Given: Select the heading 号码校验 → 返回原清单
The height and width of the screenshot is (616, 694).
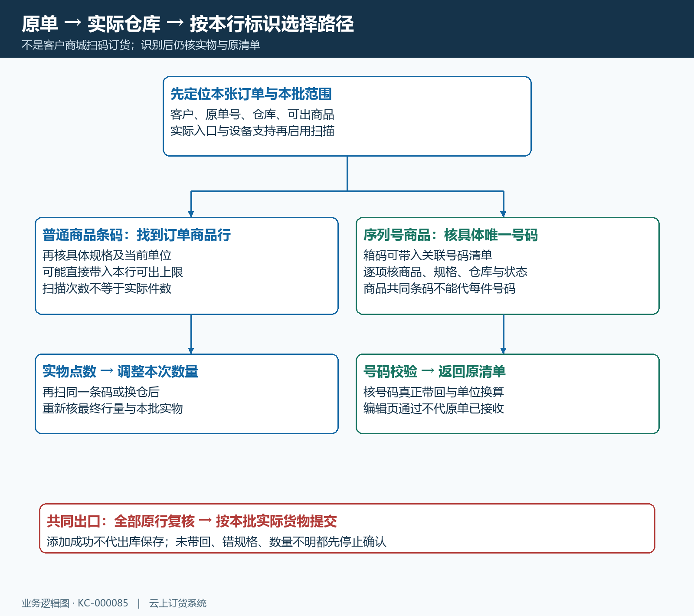Looking at the screenshot, I should 435,372.
